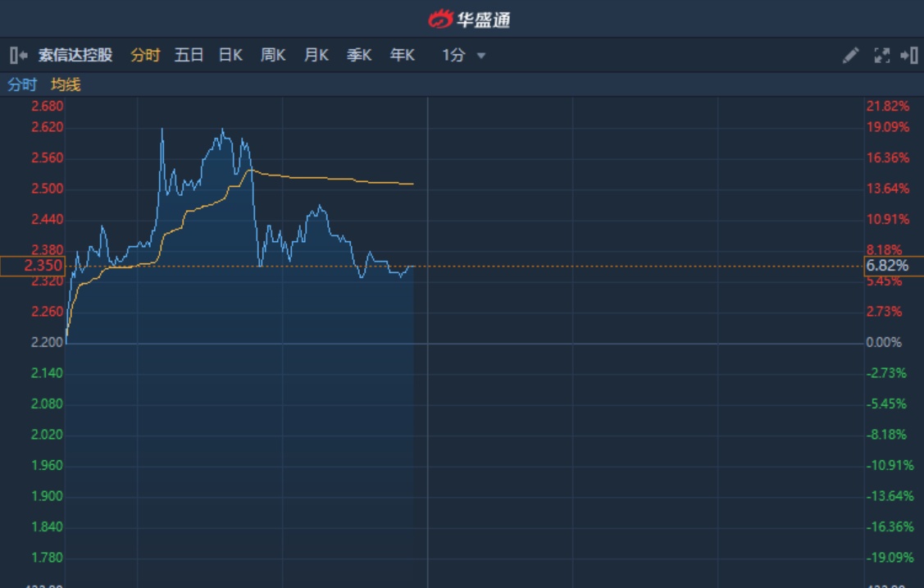Image resolution: width=924 pixels, height=588 pixels.
Task: Click the 1分 interval label
Action: click(x=453, y=56)
